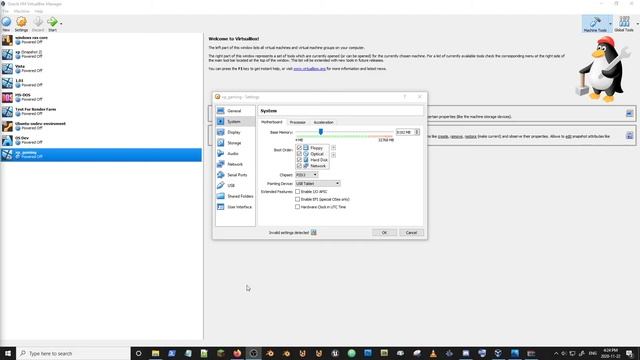Select OS Dev virtual machine

pos(101,140)
